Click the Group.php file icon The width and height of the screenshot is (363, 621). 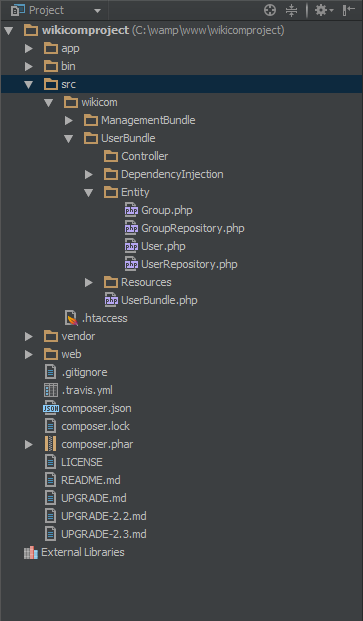(131, 210)
